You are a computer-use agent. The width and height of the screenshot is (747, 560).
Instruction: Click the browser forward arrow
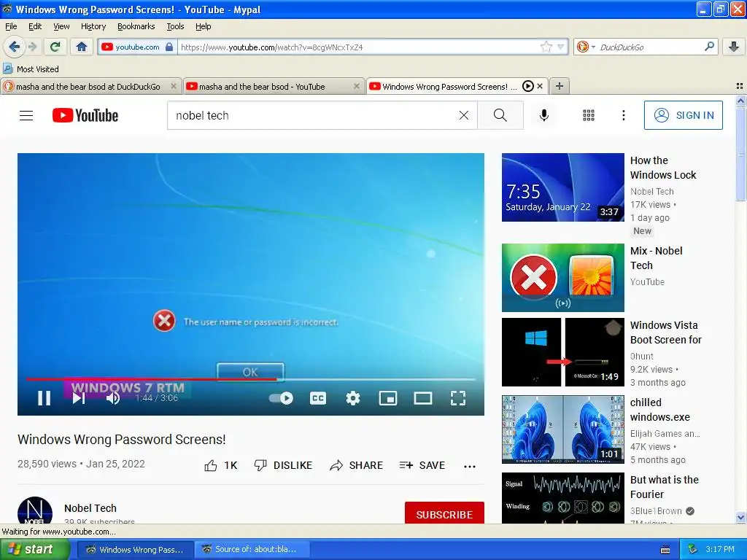click(33, 47)
